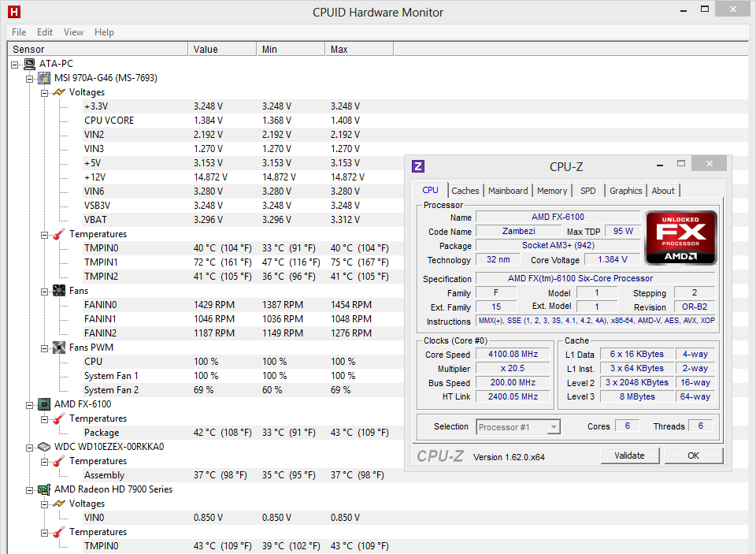The image size is (756, 554).
Task: Collapse the MSI 970A-G46 node
Action: pos(29,79)
